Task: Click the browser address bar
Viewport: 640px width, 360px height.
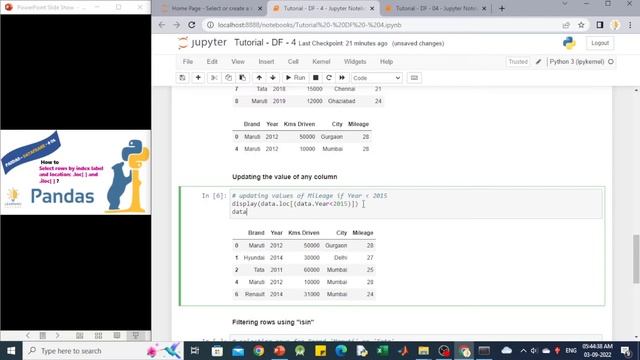Action: click(384, 25)
